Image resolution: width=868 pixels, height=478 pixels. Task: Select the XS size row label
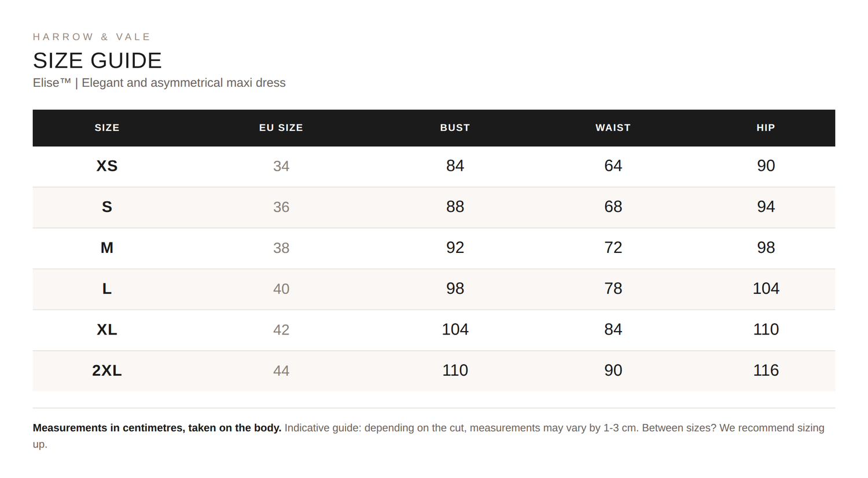tap(107, 166)
